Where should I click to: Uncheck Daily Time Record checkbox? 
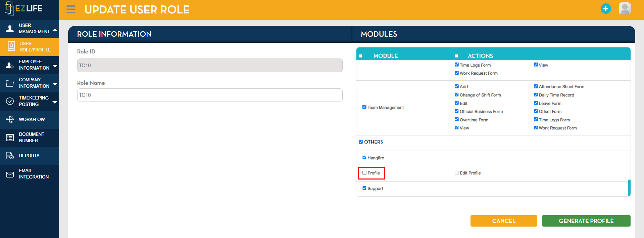[536, 95]
